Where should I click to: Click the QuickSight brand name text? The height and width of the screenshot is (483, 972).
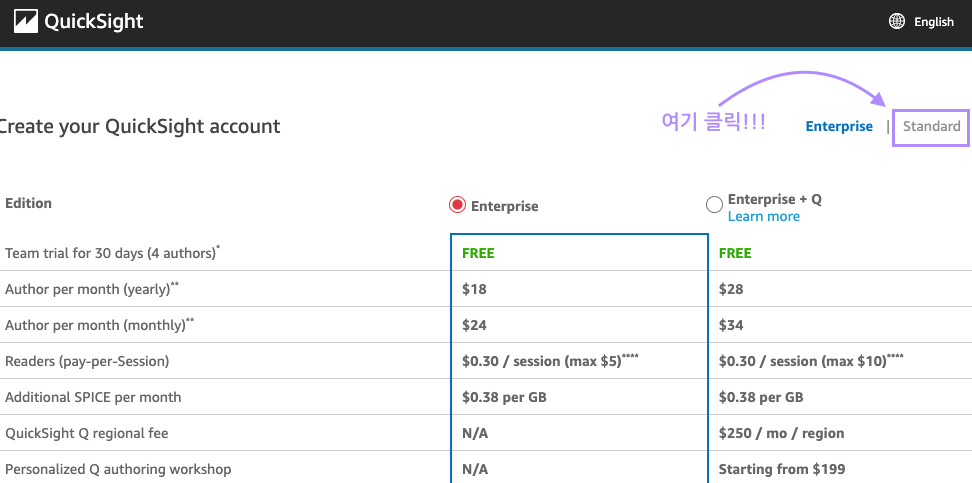pyautogui.click(x=94, y=22)
